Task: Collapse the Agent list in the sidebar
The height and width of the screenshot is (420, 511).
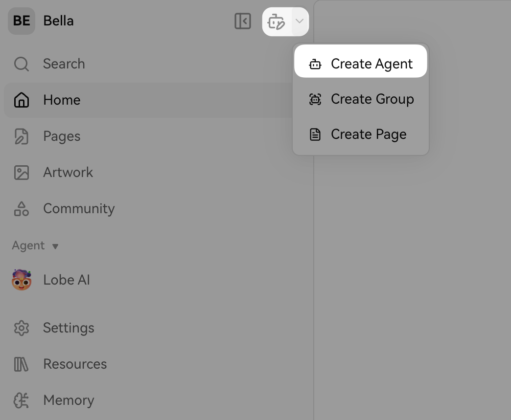Action: point(55,246)
